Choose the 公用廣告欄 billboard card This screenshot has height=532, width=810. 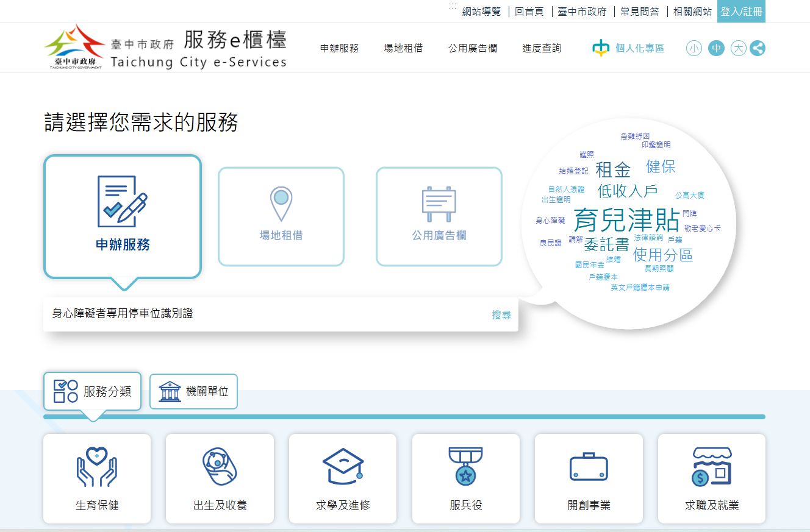click(439, 216)
